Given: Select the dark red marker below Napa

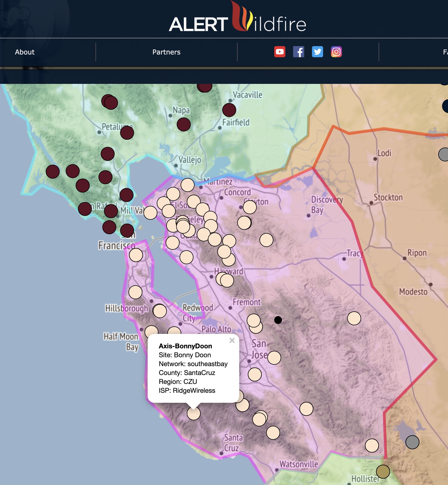Looking at the screenshot, I should click(x=183, y=124).
